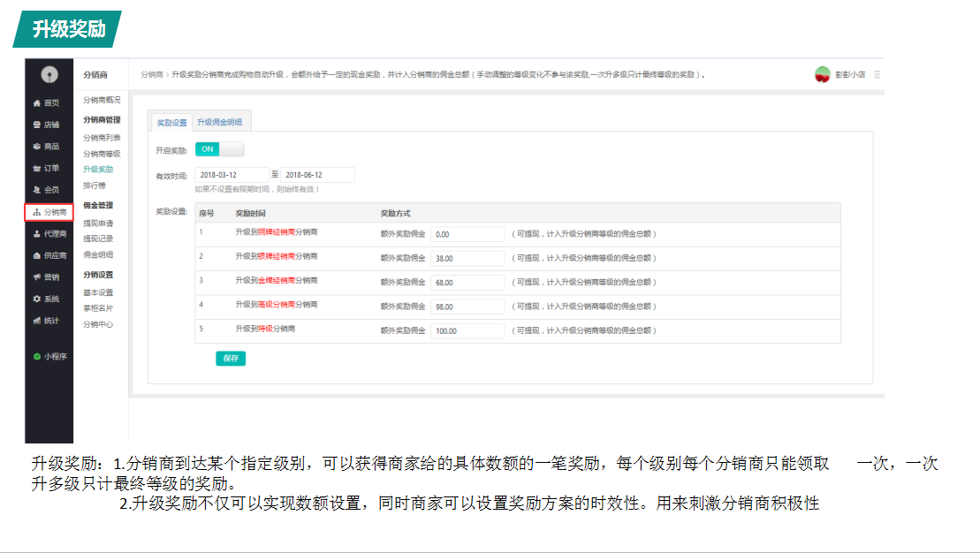Open the 系统 system gear icon
Screen dimensions: 980x553
click(36, 299)
